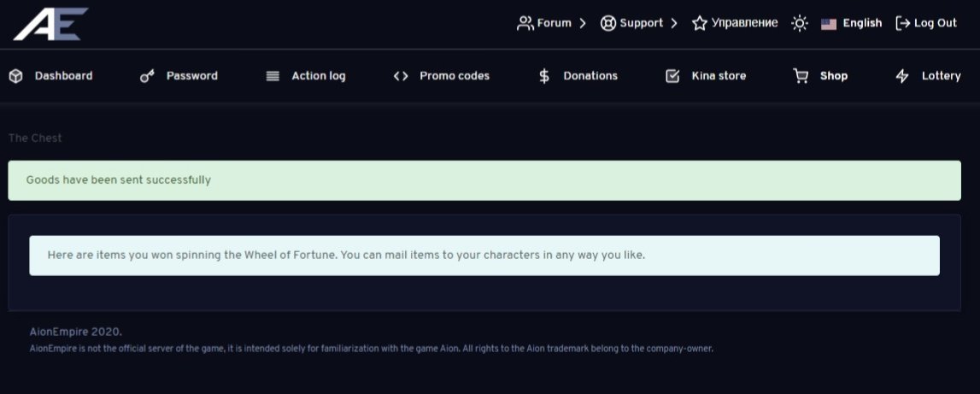Click the Shop cart icon

801,76
